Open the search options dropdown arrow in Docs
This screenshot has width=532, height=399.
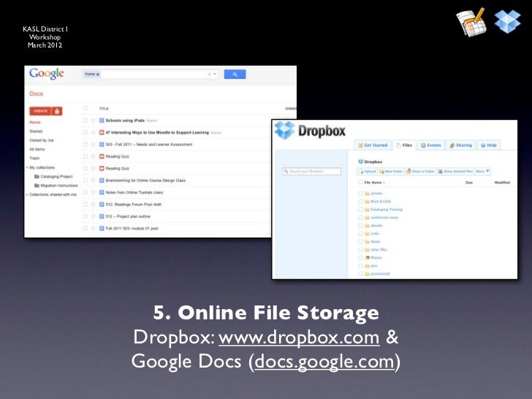tap(215, 74)
